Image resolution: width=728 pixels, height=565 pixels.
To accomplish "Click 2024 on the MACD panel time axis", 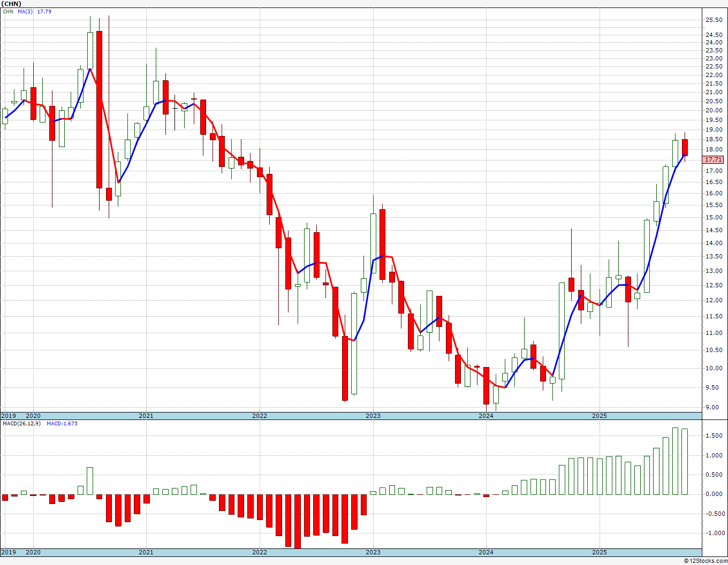I will point(486,552).
